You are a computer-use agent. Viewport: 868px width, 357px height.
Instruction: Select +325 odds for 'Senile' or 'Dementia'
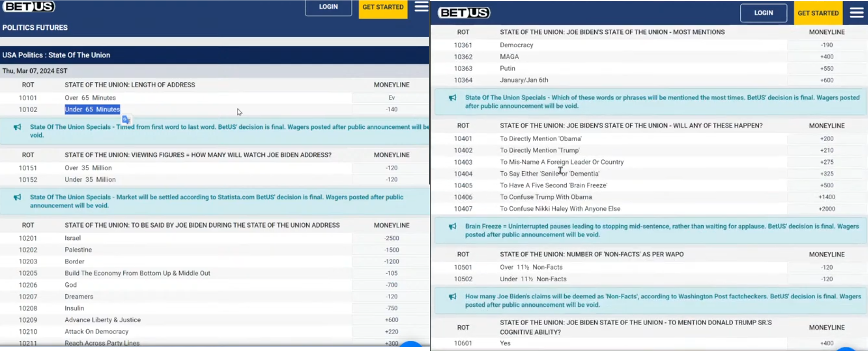coord(826,174)
